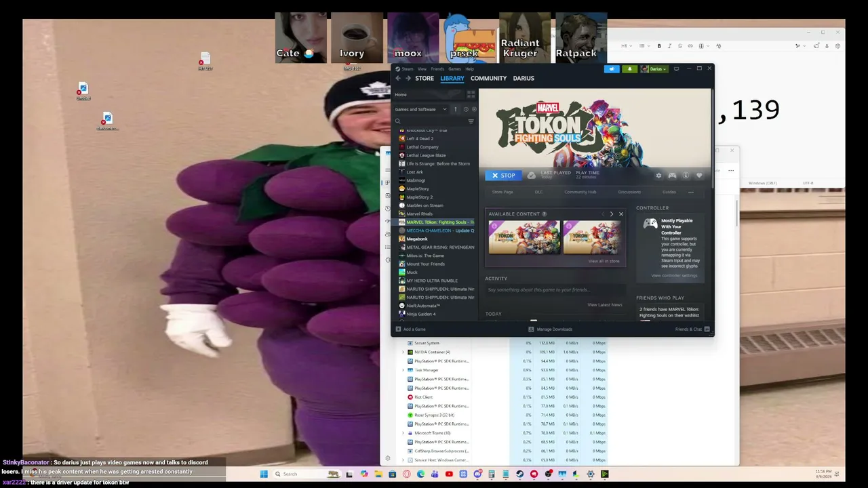Switch to the STORE tab
868x488 pixels.
pyautogui.click(x=425, y=78)
